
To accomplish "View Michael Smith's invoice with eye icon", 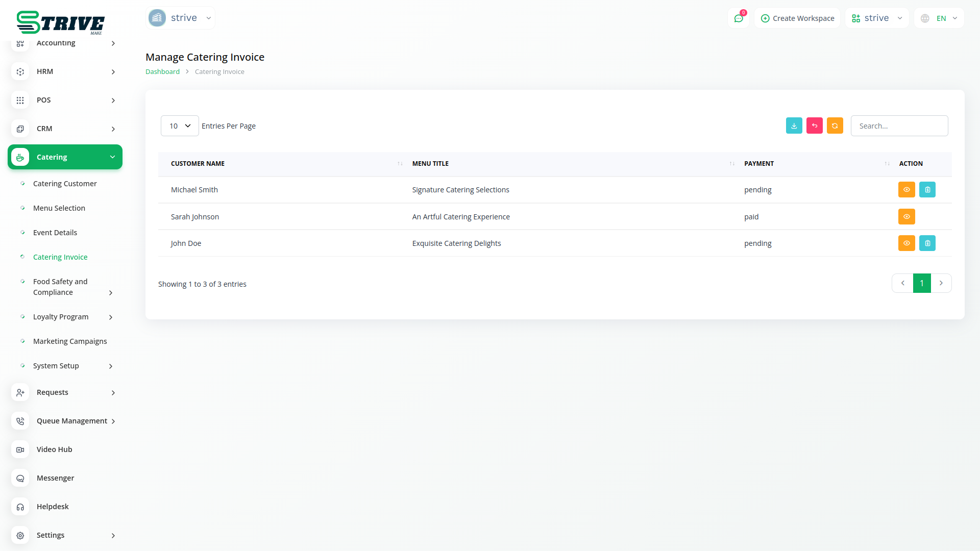I will click(906, 190).
